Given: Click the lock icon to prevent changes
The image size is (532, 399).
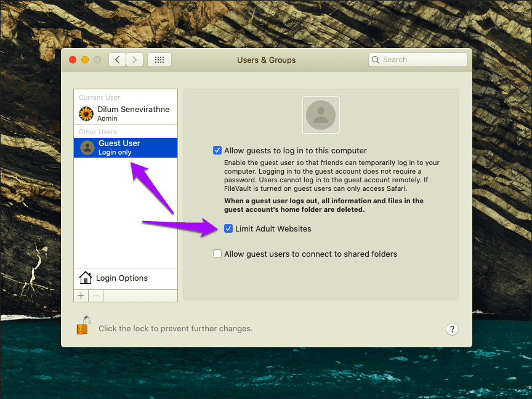Looking at the screenshot, I should [x=84, y=325].
